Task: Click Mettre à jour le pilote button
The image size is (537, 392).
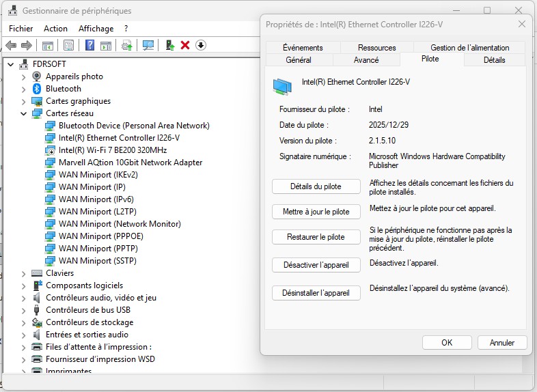Action: click(x=316, y=212)
